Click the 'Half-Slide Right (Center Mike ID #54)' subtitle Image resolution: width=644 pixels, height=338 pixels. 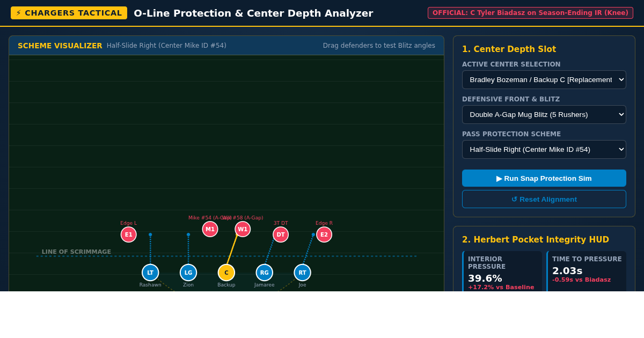(166, 46)
